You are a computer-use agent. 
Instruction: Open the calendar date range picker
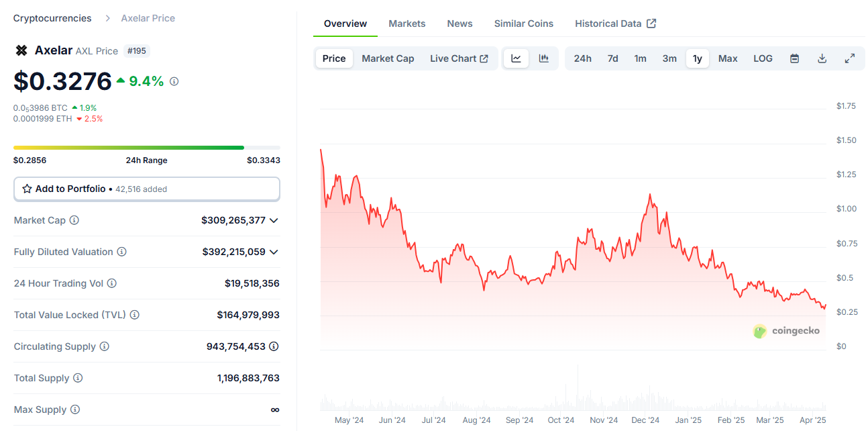[794, 58]
